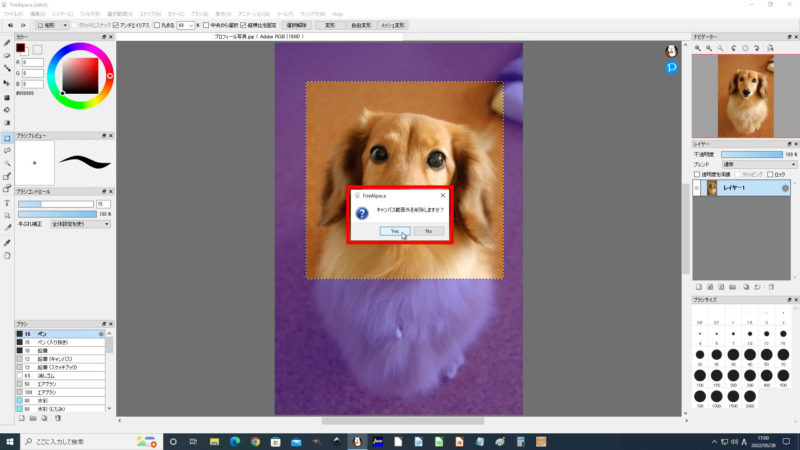Open the レイヤー menu

(63, 14)
